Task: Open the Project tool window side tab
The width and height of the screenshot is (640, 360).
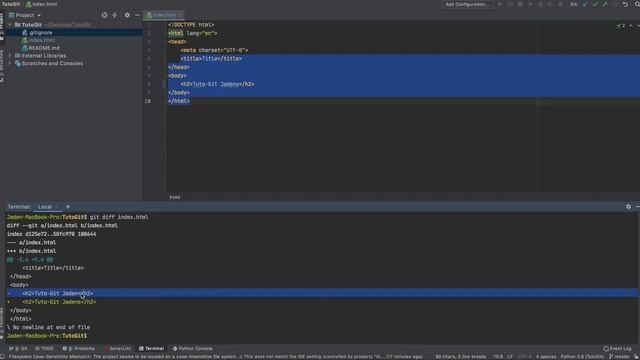Action: (x=2, y=27)
